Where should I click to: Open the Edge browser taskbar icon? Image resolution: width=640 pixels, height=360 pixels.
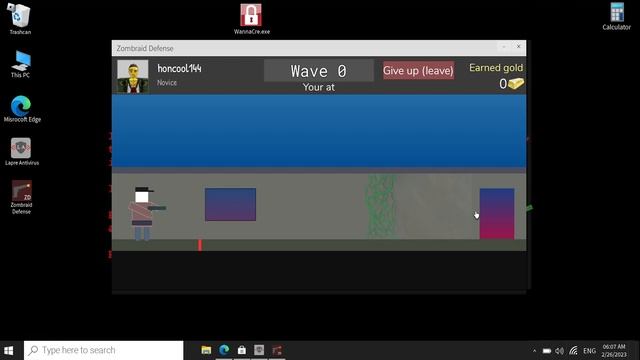point(224,350)
